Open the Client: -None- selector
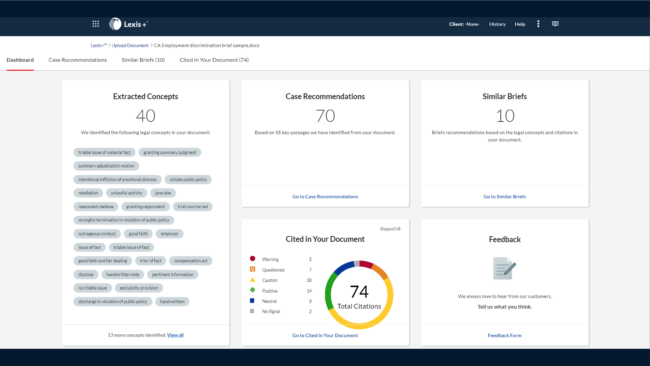The width and height of the screenshot is (650, 366). (x=464, y=24)
